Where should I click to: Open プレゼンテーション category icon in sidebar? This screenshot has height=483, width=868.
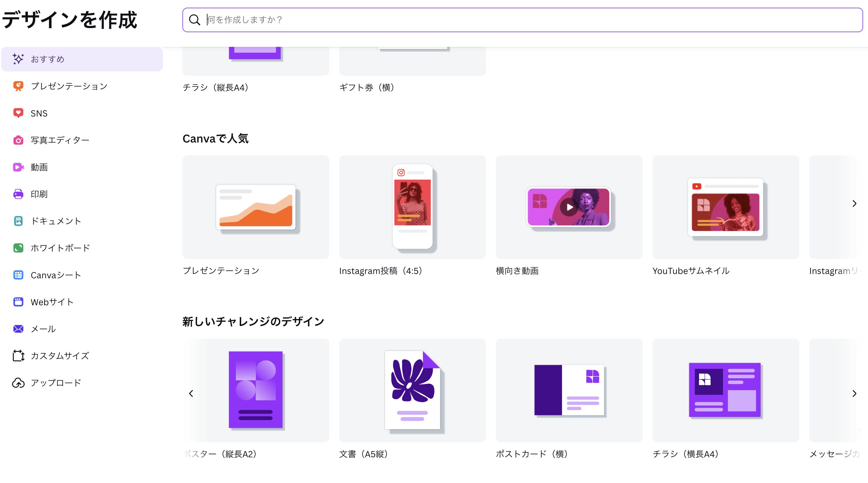pyautogui.click(x=18, y=86)
